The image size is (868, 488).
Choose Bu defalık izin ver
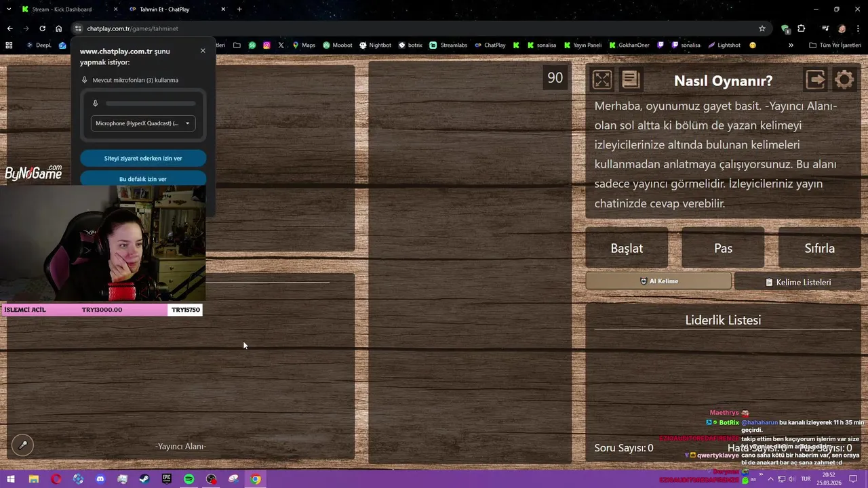click(143, 179)
